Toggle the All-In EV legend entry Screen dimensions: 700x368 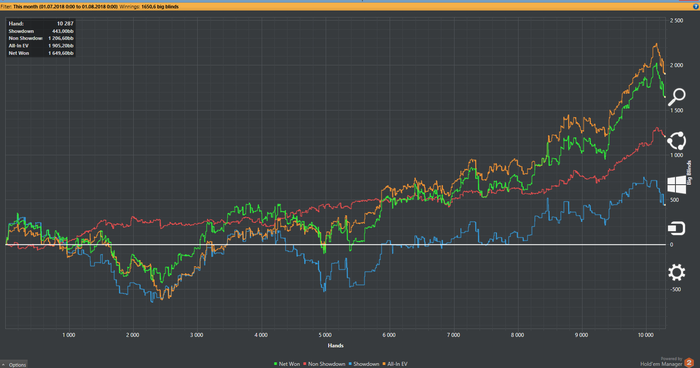395,364
